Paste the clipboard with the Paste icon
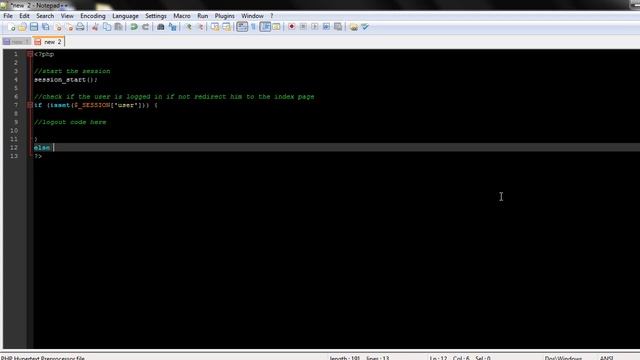 (x=118, y=27)
